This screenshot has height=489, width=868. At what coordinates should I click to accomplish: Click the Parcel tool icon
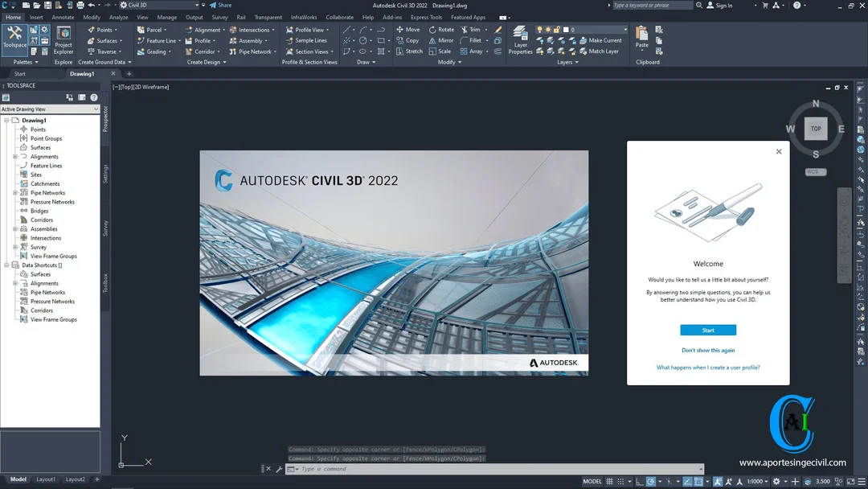coord(141,30)
